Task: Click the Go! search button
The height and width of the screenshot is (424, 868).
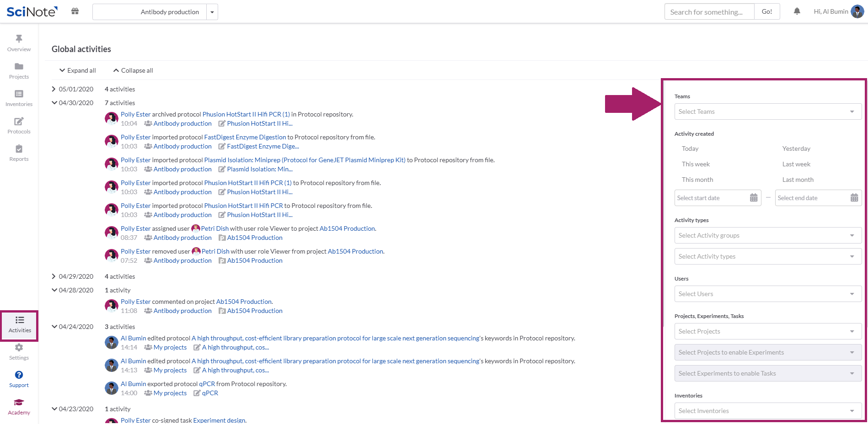Action: click(767, 12)
